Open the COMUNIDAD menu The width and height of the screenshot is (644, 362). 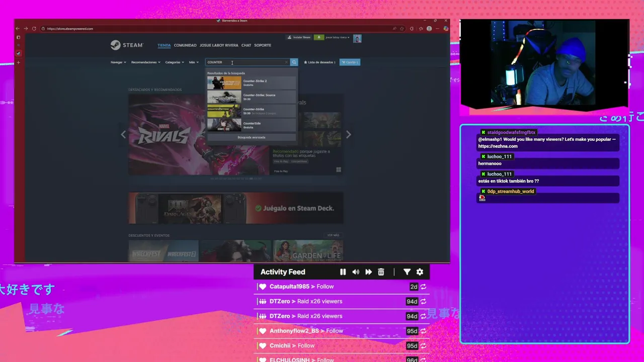(x=185, y=45)
